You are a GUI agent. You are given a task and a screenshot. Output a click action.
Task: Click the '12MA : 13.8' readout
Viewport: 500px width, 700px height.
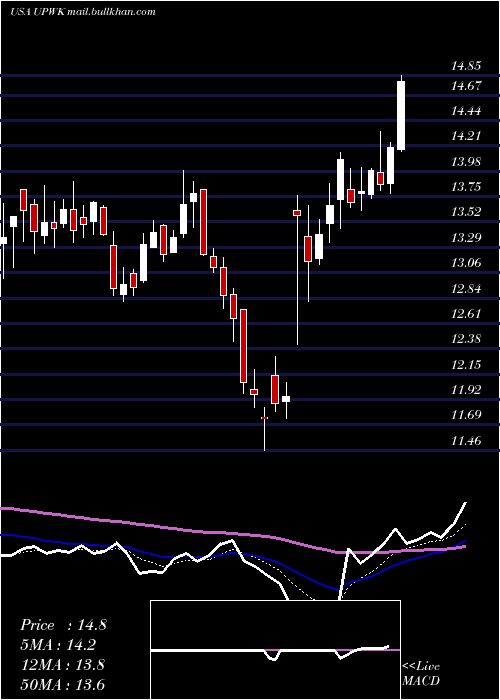62,665
